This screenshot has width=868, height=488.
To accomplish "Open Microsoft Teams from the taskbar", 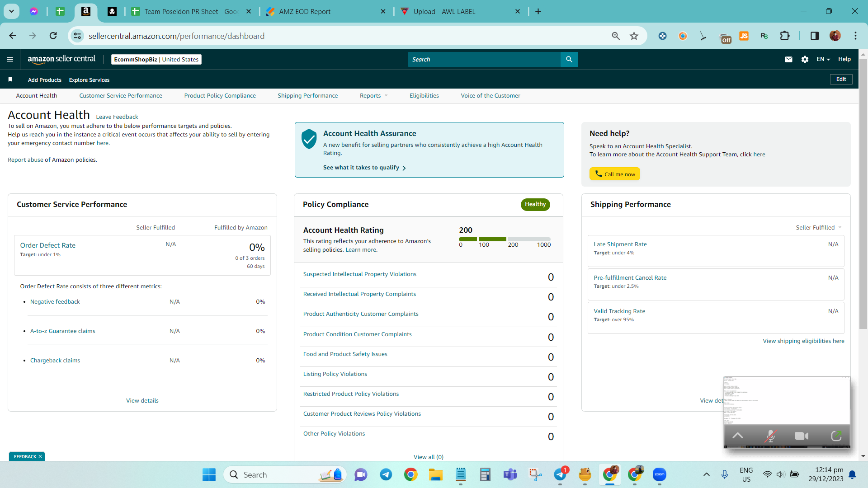I will 510,474.
